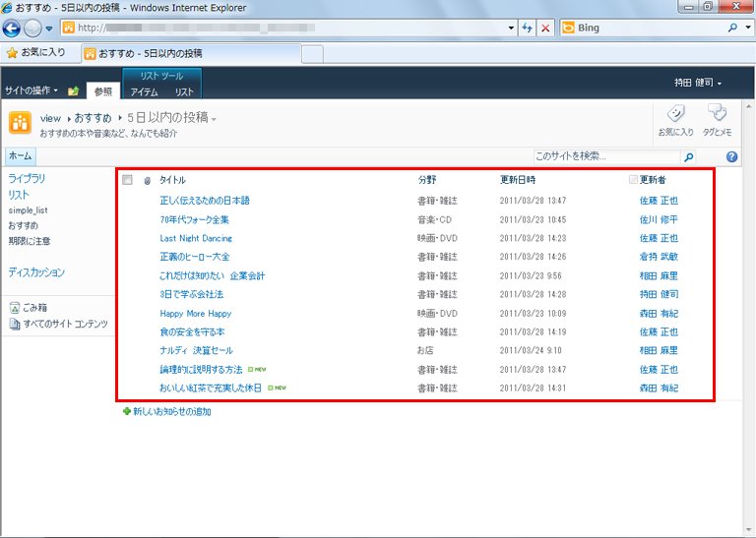Open recent pages dropdown next to Forward
756x538 pixels.
[49, 29]
